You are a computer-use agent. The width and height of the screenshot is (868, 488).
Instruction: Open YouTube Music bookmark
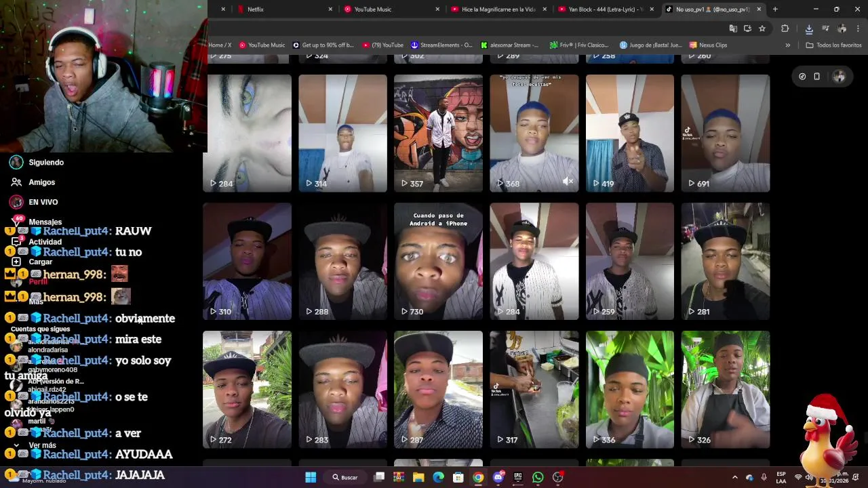click(262, 45)
